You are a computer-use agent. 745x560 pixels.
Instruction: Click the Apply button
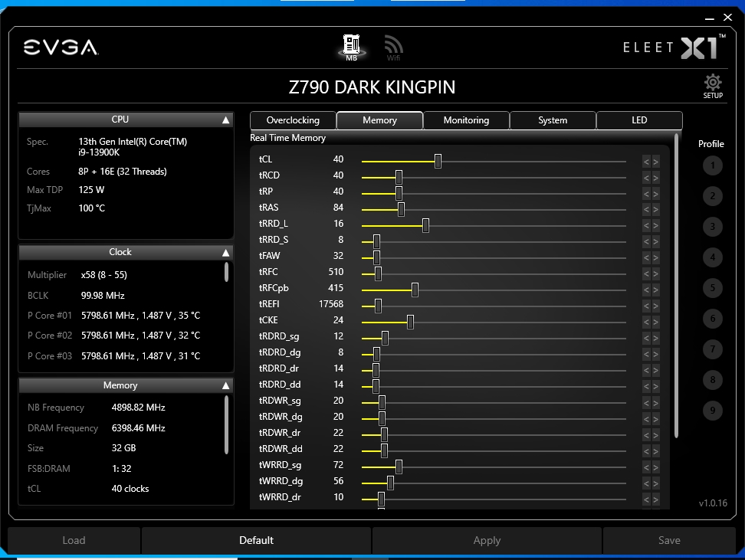pyautogui.click(x=487, y=540)
